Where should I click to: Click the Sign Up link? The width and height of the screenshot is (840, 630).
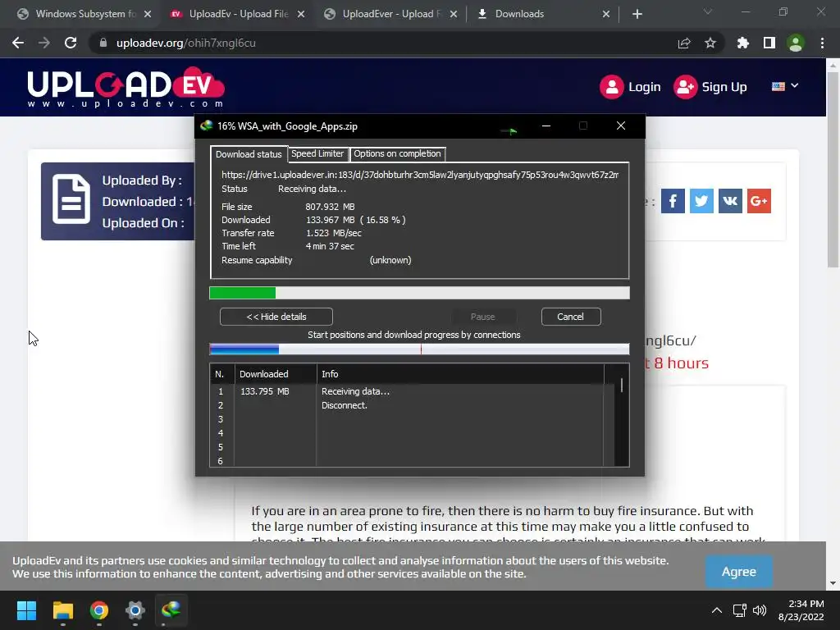click(724, 87)
